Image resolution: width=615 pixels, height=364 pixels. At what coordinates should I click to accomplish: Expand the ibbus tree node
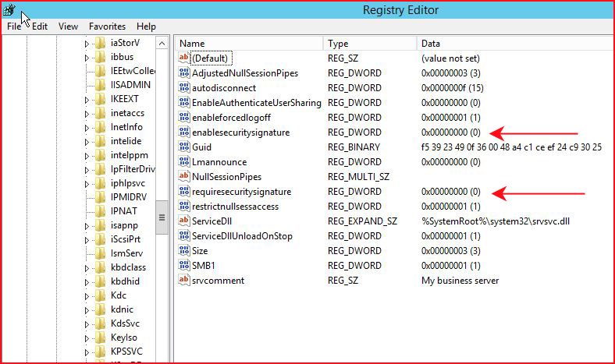point(87,58)
